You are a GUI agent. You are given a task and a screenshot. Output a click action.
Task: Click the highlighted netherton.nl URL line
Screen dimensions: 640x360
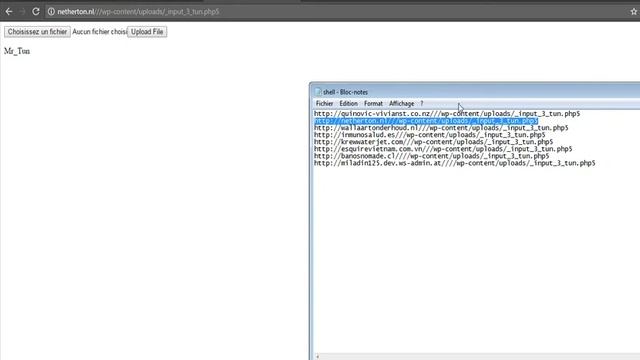pos(426,121)
